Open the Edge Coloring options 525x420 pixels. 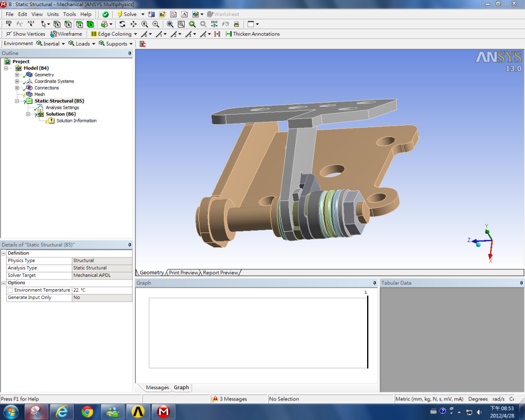[114, 34]
